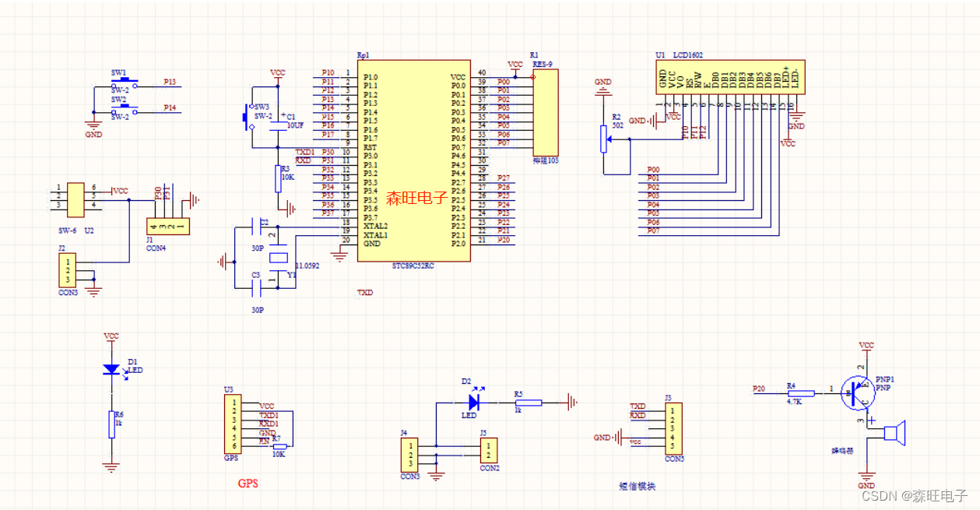Select resistor R4 4.7K symbol
Image resolution: width=980 pixels, height=510 pixels.
801,393
